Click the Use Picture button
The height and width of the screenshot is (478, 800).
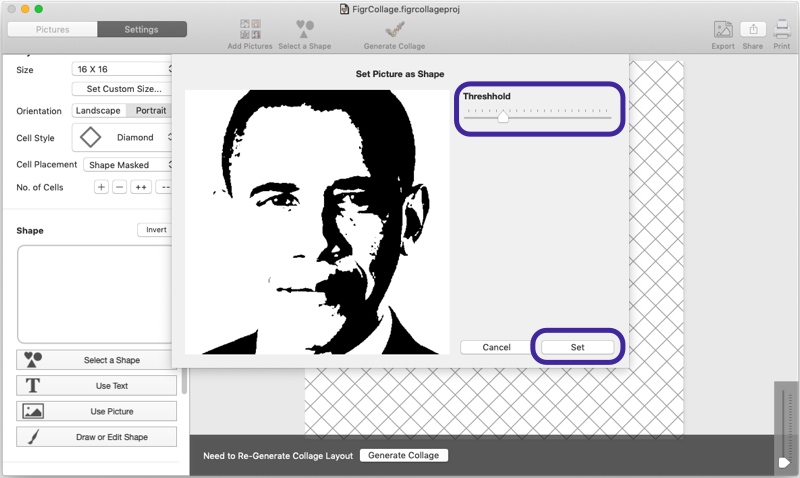tap(96, 411)
